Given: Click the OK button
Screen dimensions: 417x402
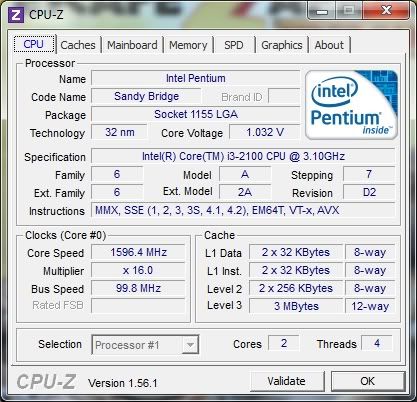Looking at the screenshot, I should pos(368,381).
